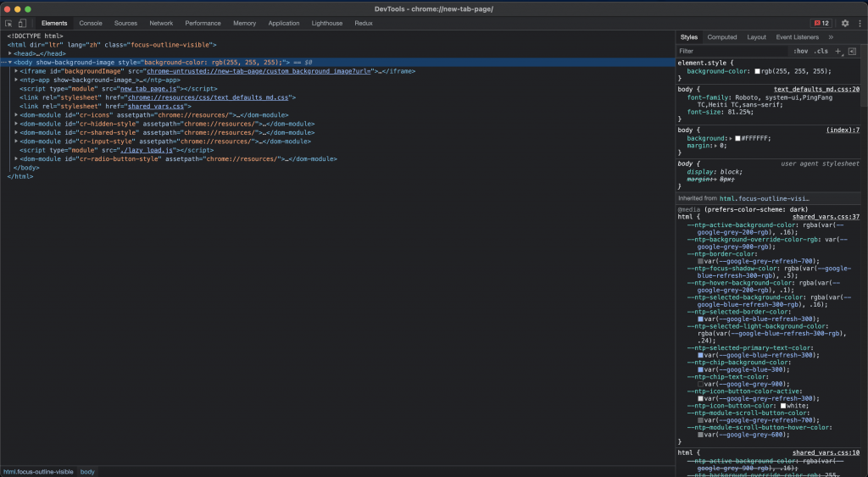This screenshot has width=868, height=477.
Task: Show more Styles pane tabs chevron
Action: pos(831,37)
